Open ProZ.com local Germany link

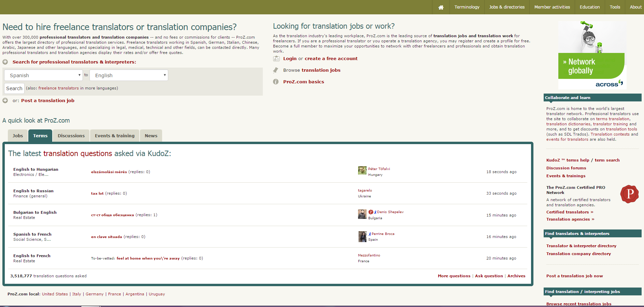tap(95, 294)
